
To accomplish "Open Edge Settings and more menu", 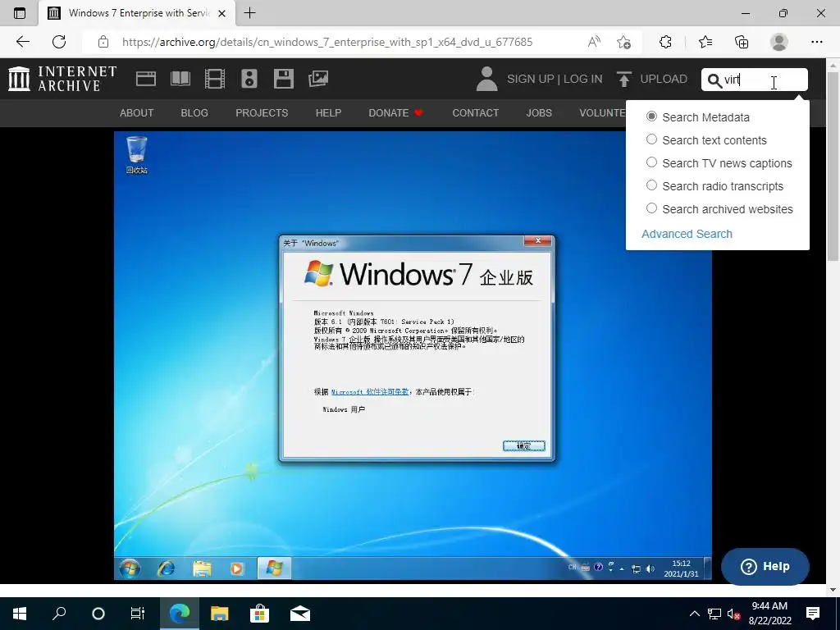I will click(x=816, y=42).
